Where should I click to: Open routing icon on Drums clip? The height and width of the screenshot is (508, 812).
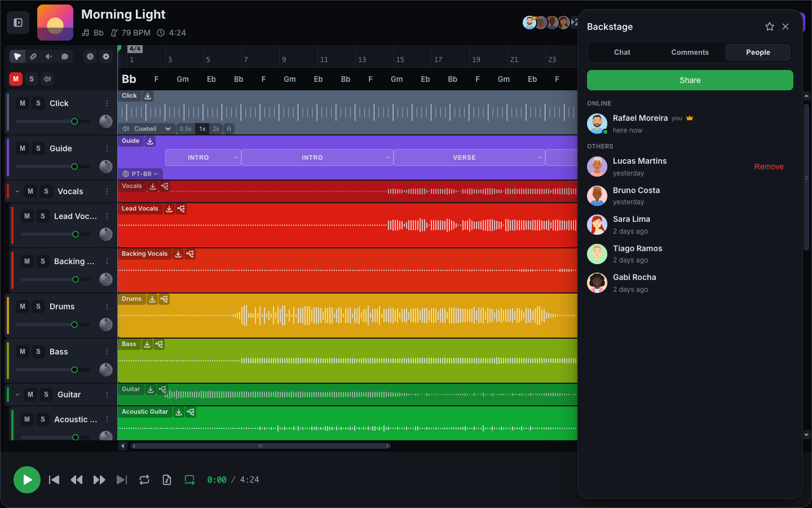point(164,299)
